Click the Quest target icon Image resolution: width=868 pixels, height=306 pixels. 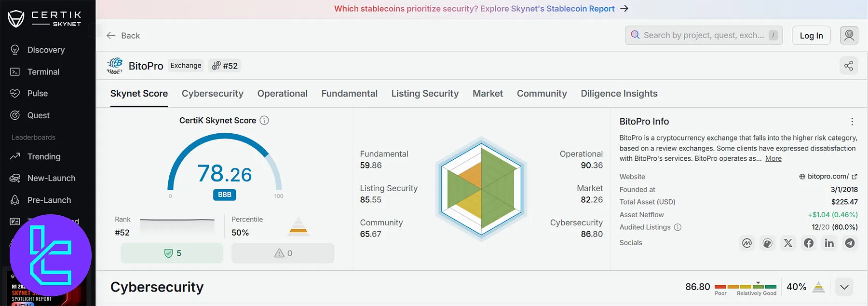pos(15,115)
